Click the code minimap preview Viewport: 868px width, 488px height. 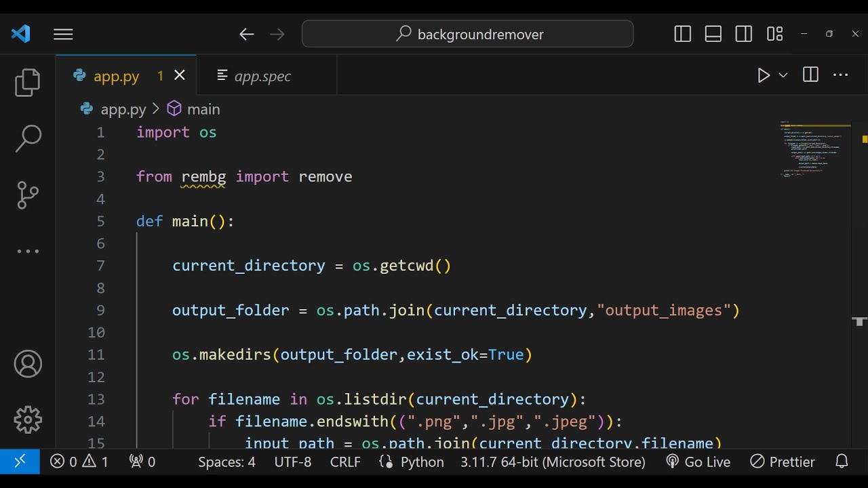814,149
